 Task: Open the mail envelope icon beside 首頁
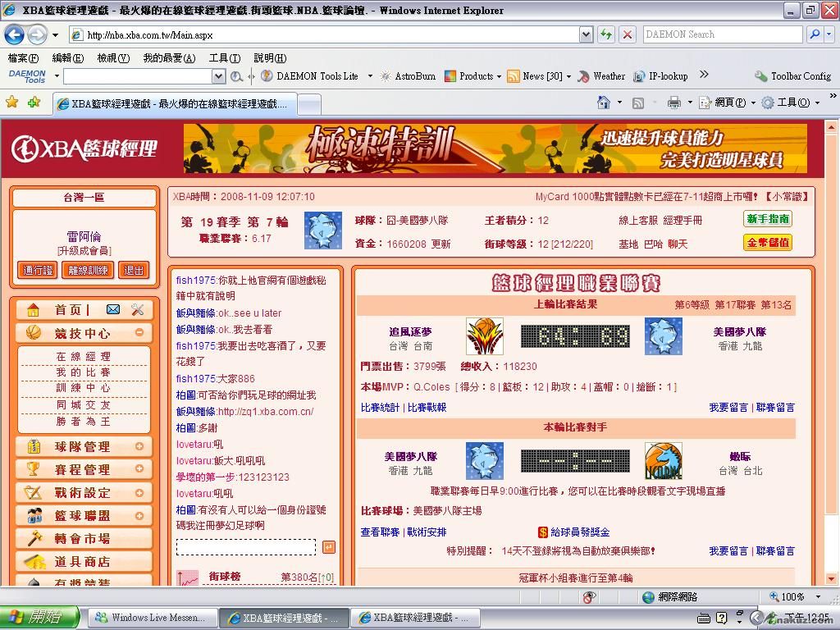[x=113, y=309]
